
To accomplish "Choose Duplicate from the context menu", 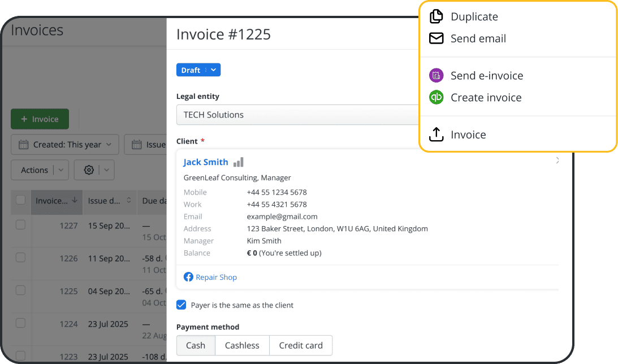I will pos(474,16).
